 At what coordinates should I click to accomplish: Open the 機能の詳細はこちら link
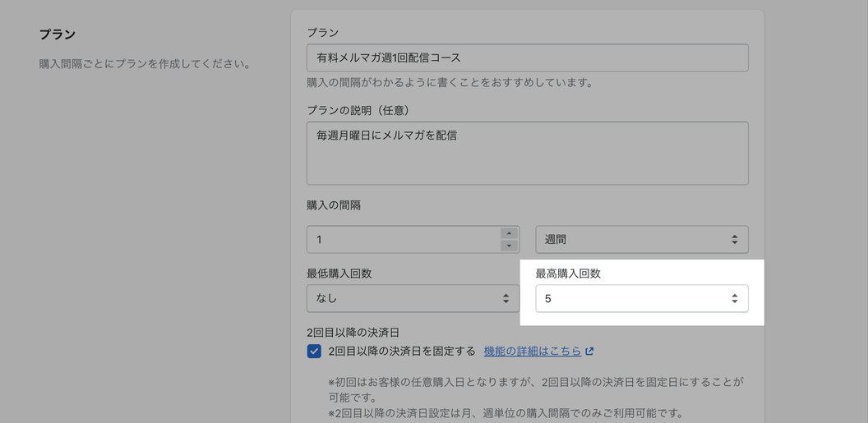pyautogui.click(x=533, y=352)
